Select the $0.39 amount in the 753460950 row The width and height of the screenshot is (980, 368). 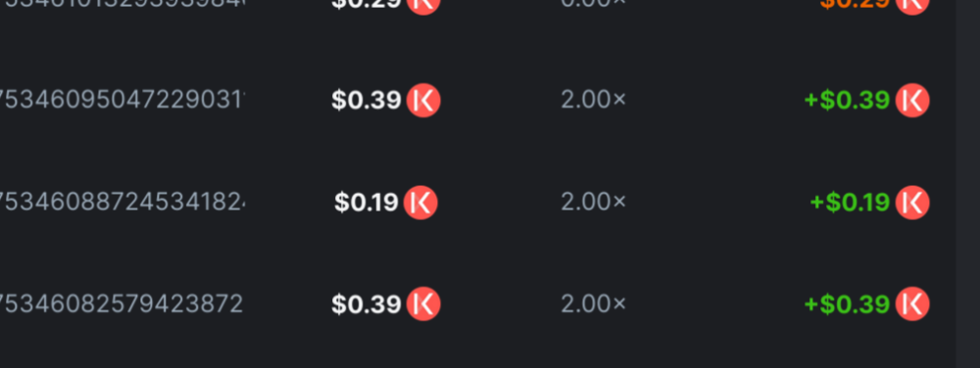coord(367,101)
